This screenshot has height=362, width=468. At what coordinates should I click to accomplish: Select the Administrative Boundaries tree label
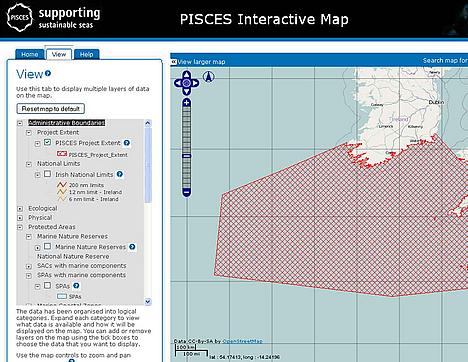pyautogui.click(x=67, y=123)
